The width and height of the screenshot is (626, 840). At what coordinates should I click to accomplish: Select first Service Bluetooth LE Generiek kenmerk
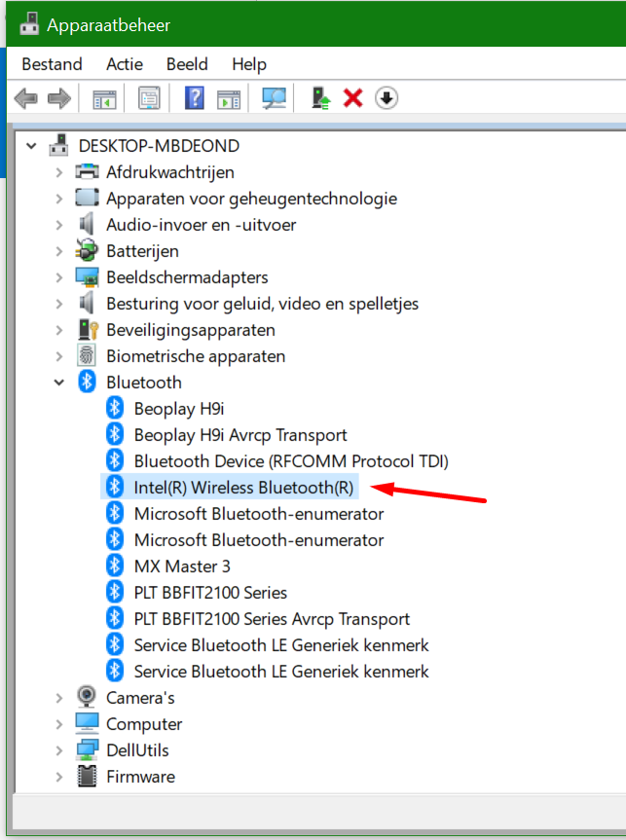pyautogui.click(x=281, y=644)
